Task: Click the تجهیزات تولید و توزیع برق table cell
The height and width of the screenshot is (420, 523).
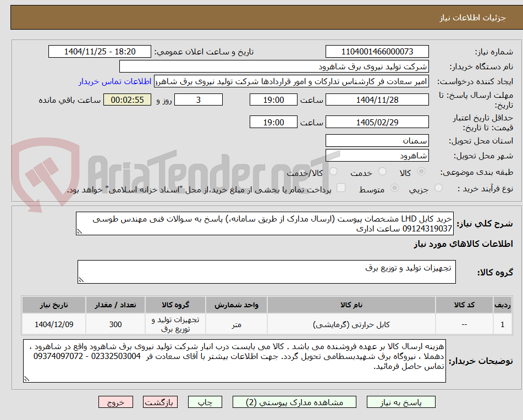Action: (x=175, y=324)
